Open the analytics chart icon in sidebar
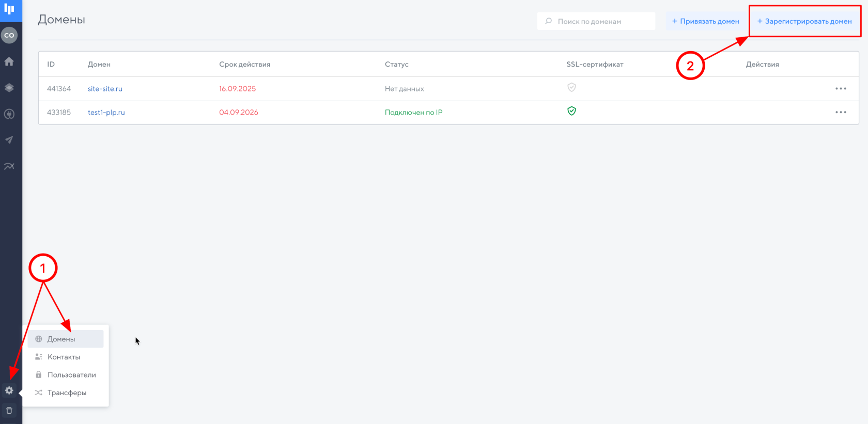Screen dimensions: 868x424 point(9,166)
